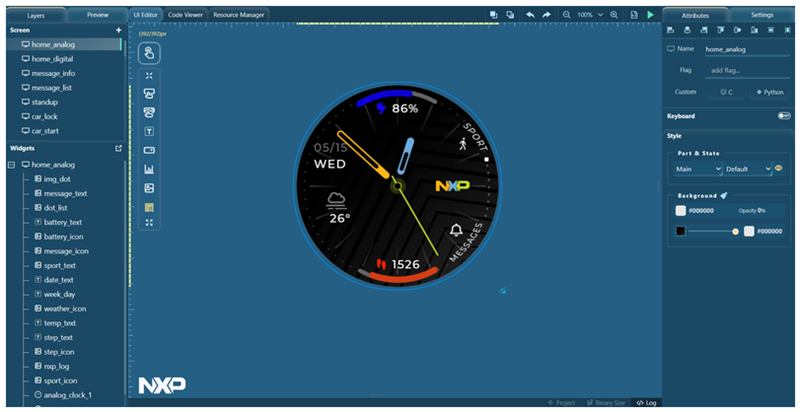The image size is (800, 412).
Task: Click the align vertical middle icon
Action: (737, 31)
